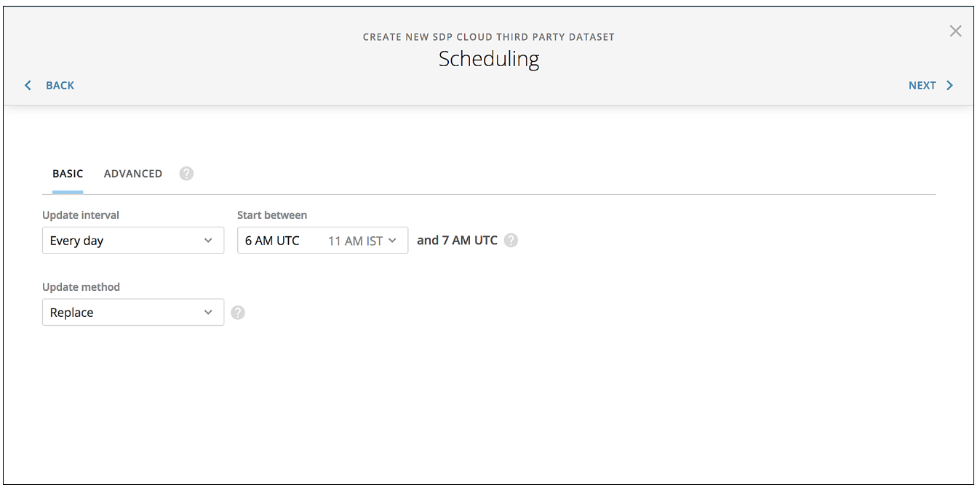
Task: Open help icon beside the Advanced tab
Action: tap(186, 174)
